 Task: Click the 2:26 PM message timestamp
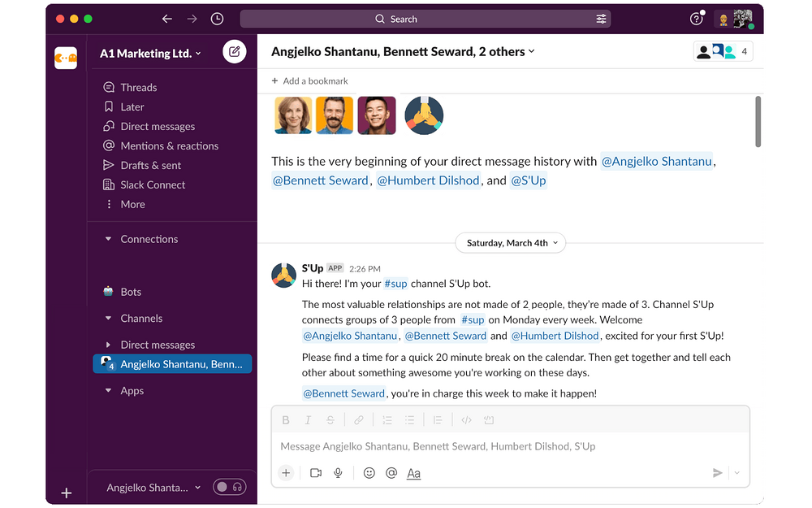click(x=365, y=269)
